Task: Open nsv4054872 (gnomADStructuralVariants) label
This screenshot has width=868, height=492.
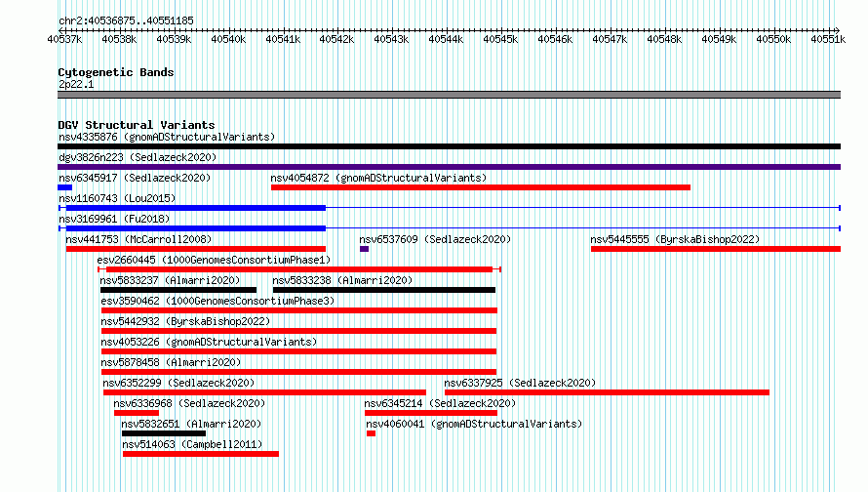Action: coord(378,178)
